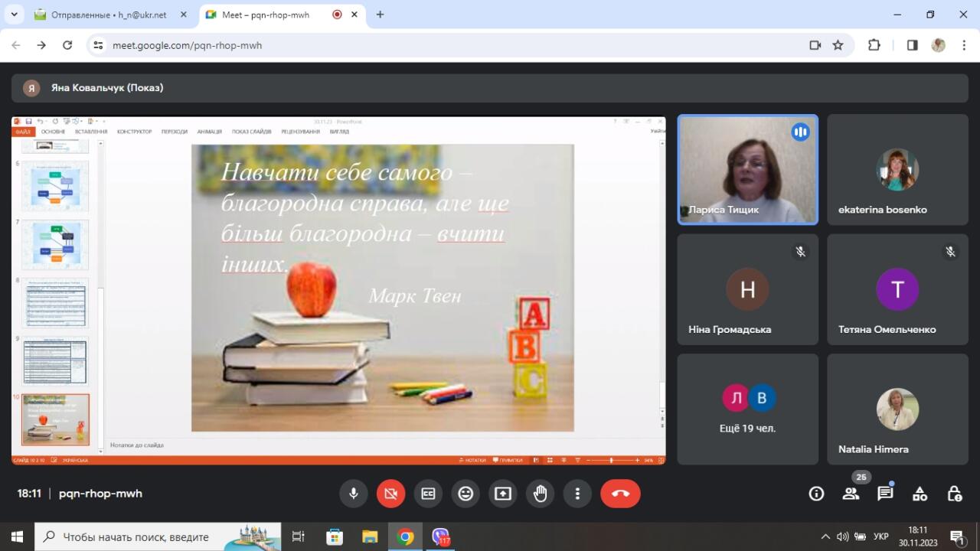Select ekaterina bosenko participant tile
The image size is (980, 551).
pyautogui.click(x=897, y=170)
